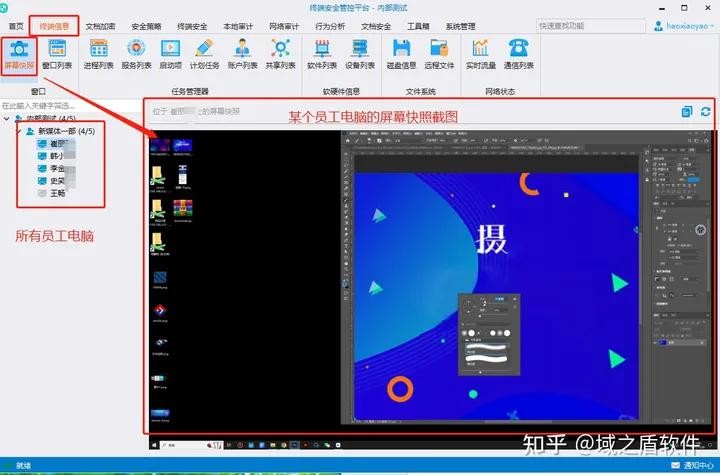This screenshot has width=720, height=475.
Task: Select employee computer 王畅 in tree
Action: point(60,195)
